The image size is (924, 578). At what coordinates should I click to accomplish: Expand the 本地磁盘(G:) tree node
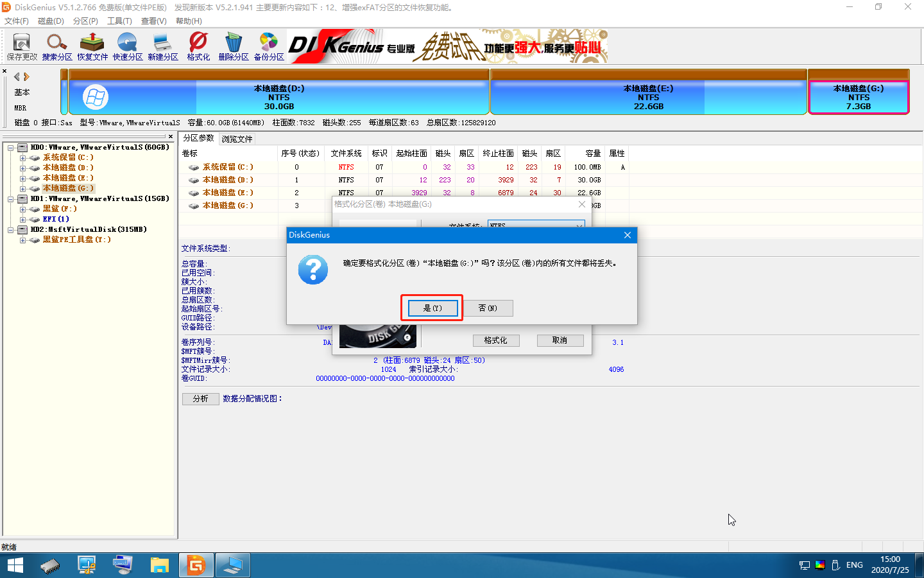point(22,189)
